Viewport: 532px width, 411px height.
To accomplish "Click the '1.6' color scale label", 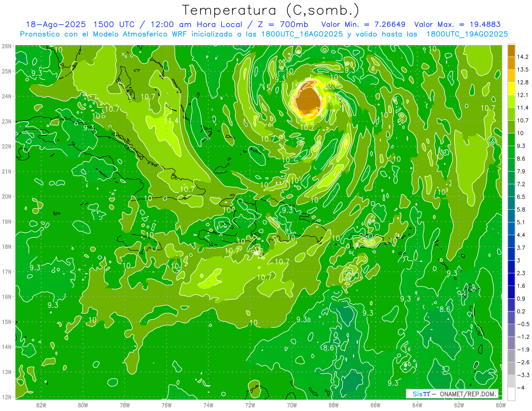I will point(522,286).
